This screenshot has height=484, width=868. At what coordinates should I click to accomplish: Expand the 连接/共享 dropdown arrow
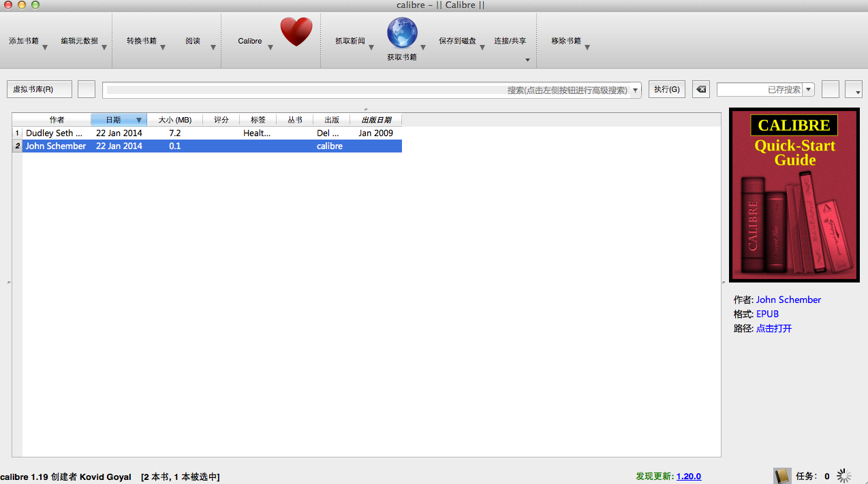(x=527, y=60)
